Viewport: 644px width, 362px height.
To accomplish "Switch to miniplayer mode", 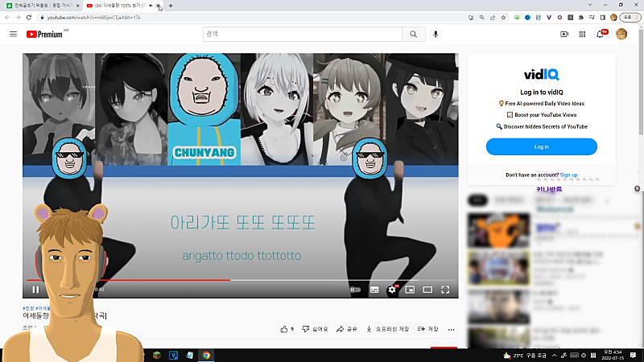I will (x=410, y=290).
